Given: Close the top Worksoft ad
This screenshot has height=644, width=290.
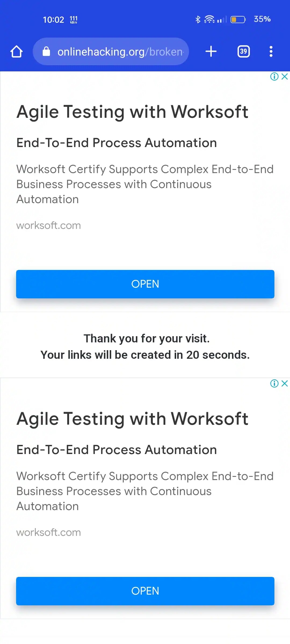Looking at the screenshot, I should click(x=285, y=76).
